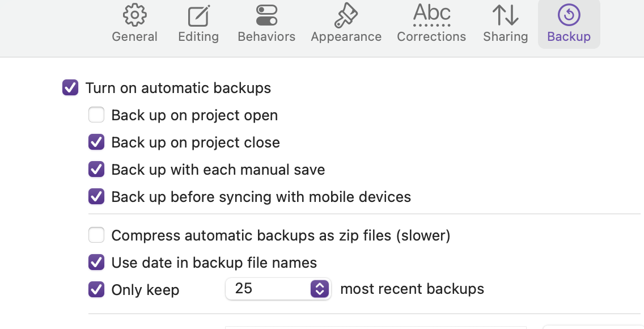Open General preferences gear icon
The width and height of the screenshot is (644, 329).
[x=135, y=15]
